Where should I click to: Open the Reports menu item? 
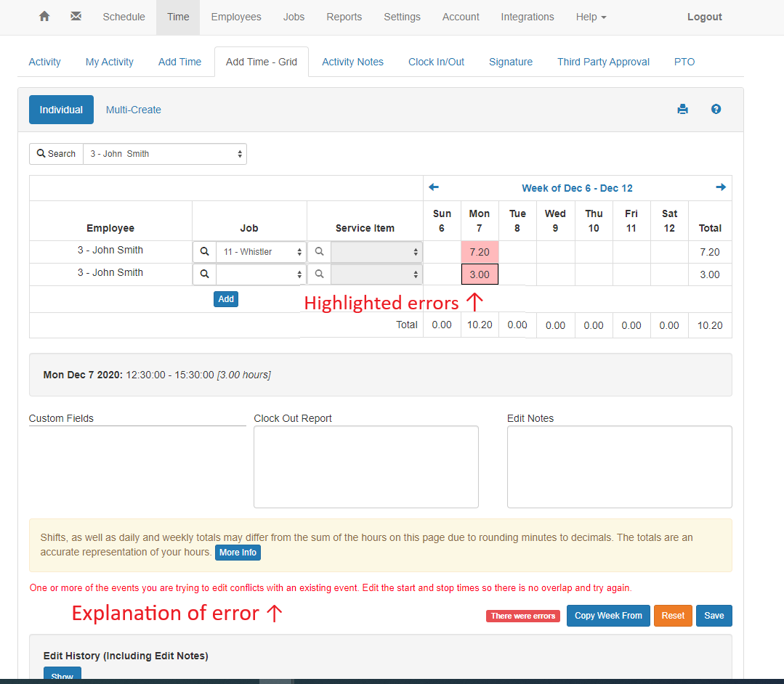(x=344, y=17)
